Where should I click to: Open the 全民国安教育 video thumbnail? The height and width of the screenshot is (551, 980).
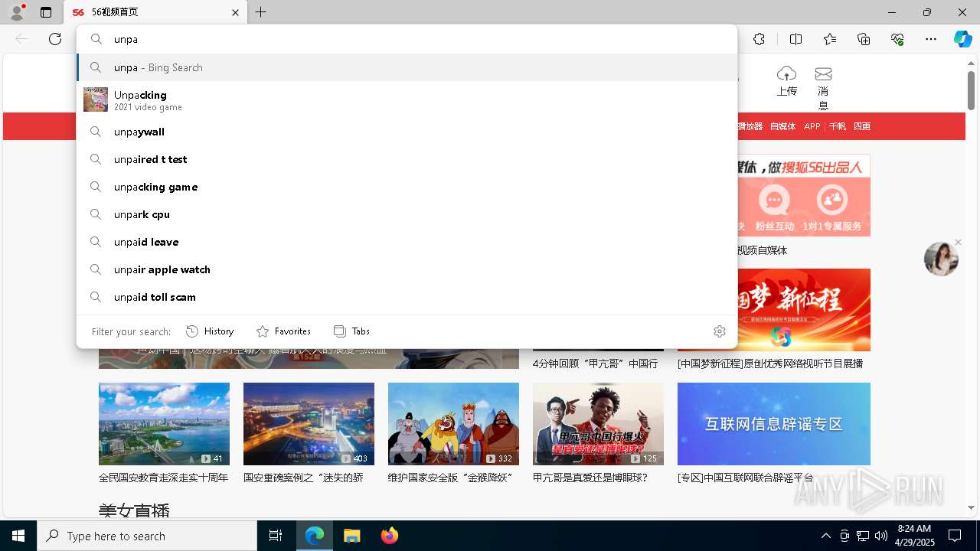164,424
